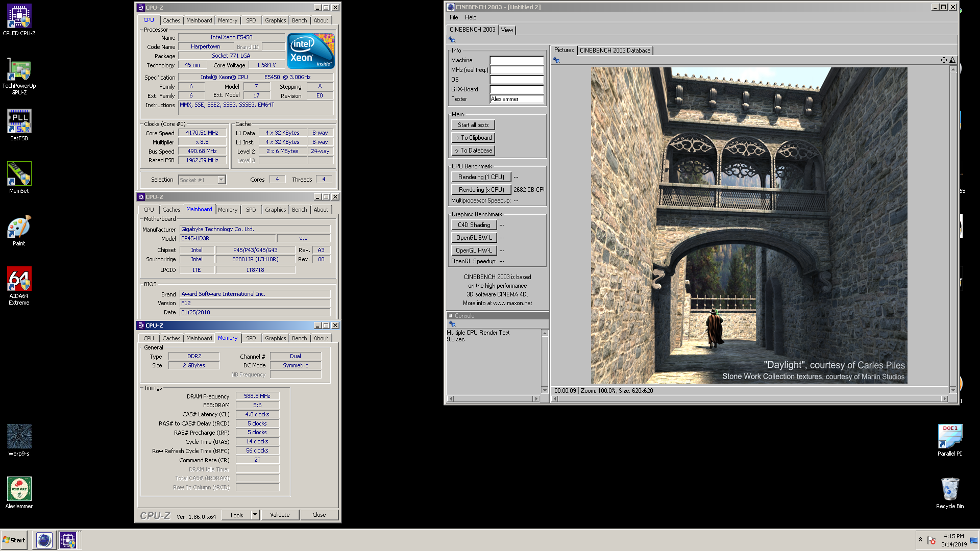
Task: Click the To Database button
Action: coord(473,151)
